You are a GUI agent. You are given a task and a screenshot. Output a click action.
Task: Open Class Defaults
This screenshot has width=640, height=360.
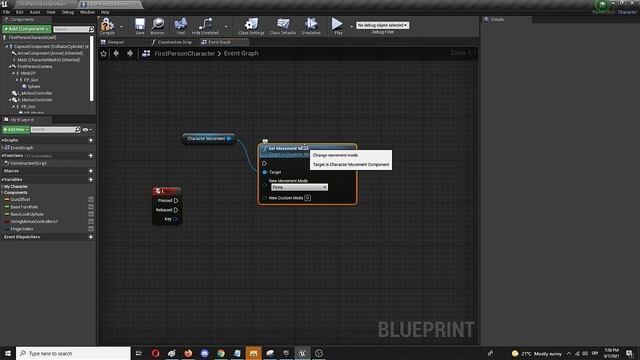[x=283, y=26]
